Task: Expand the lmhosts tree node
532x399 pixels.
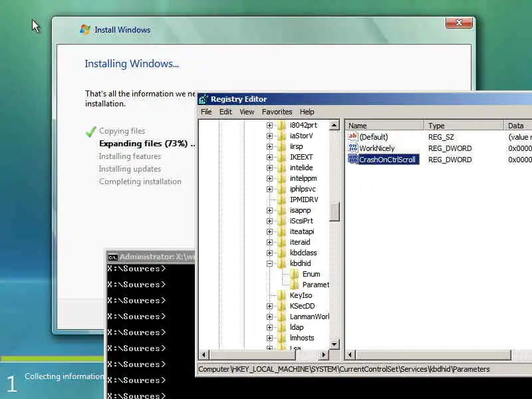Action: (270, 338)
